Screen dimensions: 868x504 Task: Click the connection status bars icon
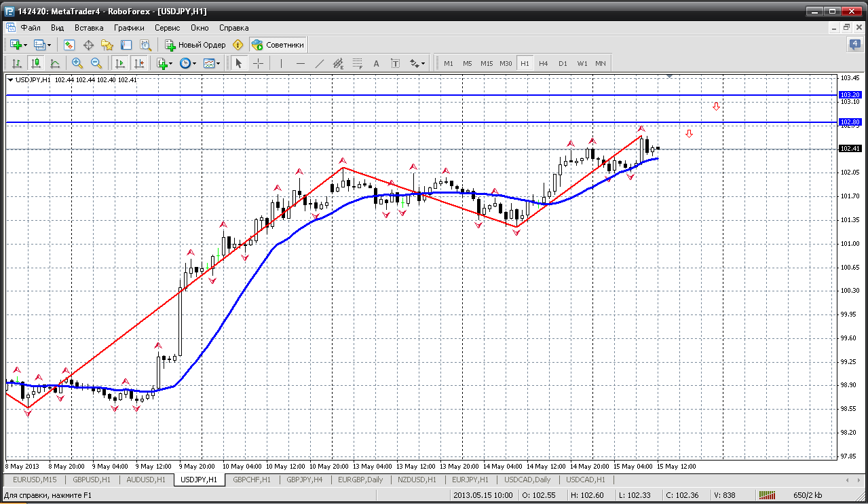pyautogui.click(x=767, y=495)
